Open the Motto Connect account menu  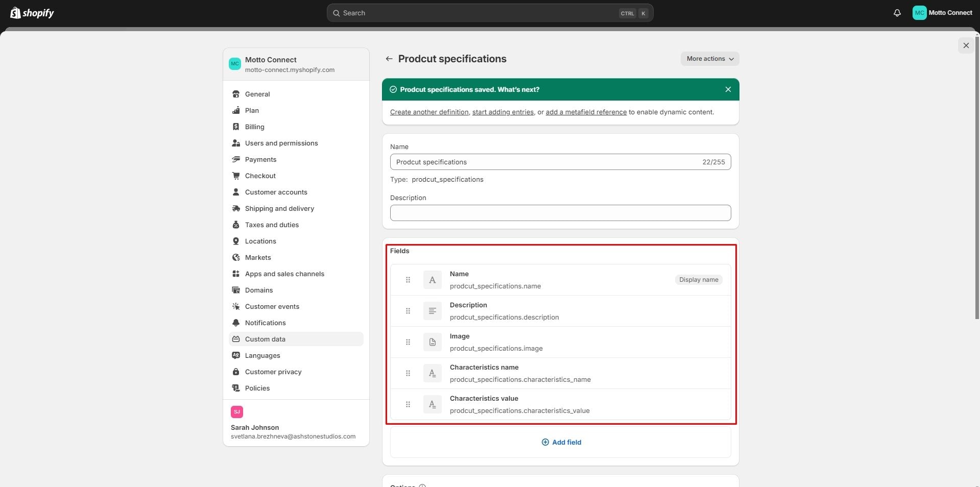[x=942, y=13]
